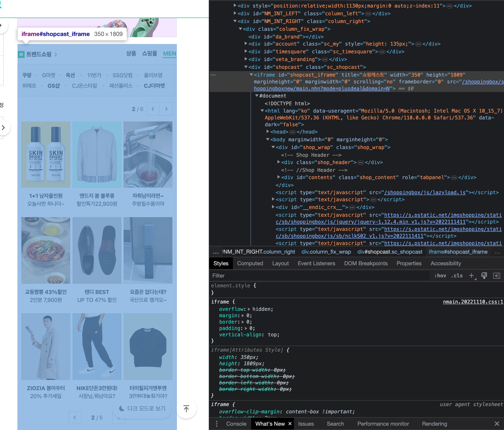Open the Rendering drawer tab
The width and height of the screenshot is (504, 430).
click(x=434, y=424)
